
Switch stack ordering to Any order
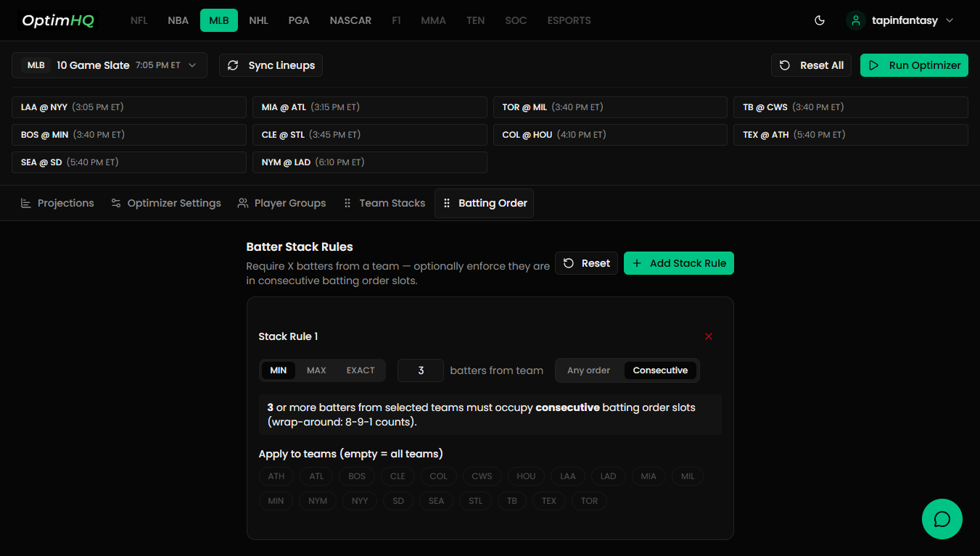tap(588, 370)
